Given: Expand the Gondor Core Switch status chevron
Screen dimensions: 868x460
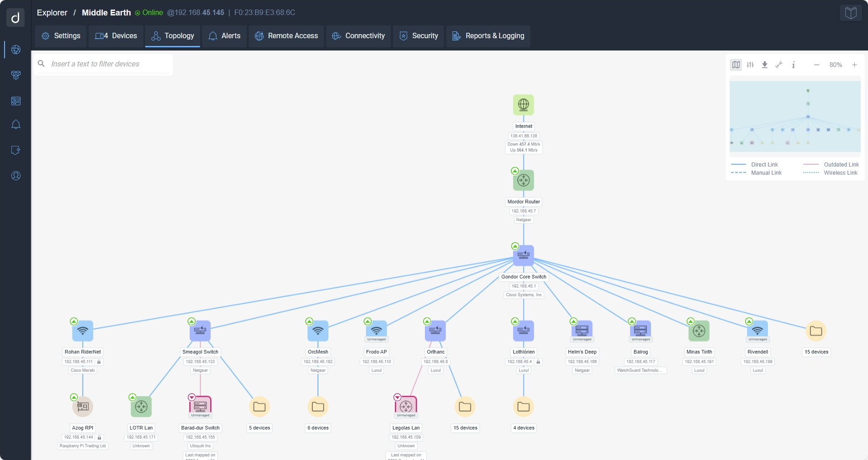Looking at the screenshot, I should [x=515, y=246].
